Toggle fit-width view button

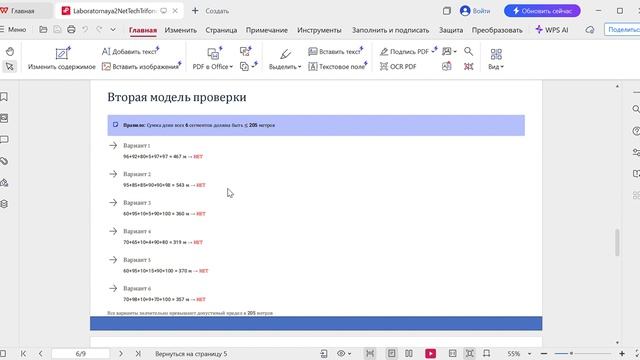tap(370, 353)
